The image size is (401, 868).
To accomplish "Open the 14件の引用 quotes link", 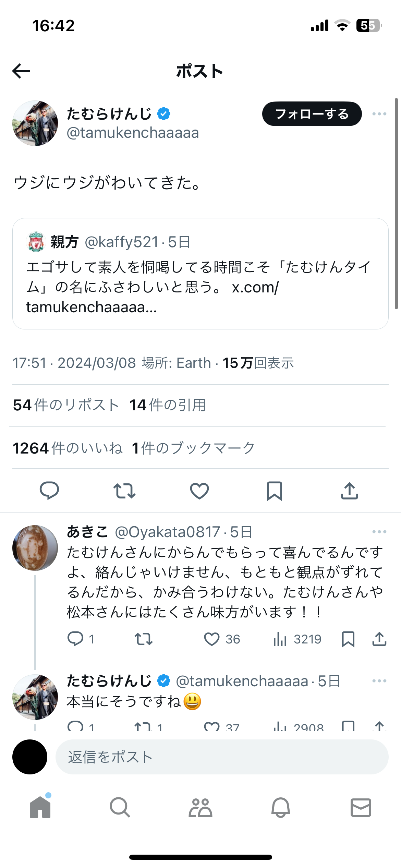I will click(168, 405).
